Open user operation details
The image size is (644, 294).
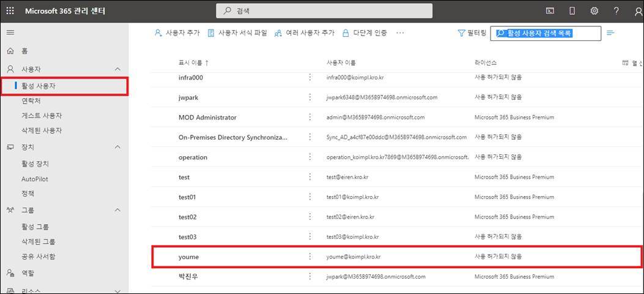click(193, 157)
